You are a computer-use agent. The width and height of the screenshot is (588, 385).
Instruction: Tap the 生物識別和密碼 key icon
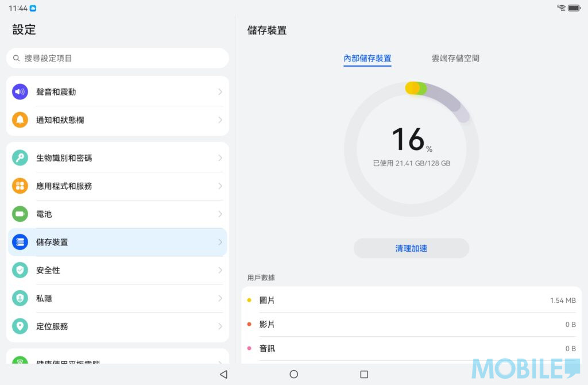(x=20, y=158)
